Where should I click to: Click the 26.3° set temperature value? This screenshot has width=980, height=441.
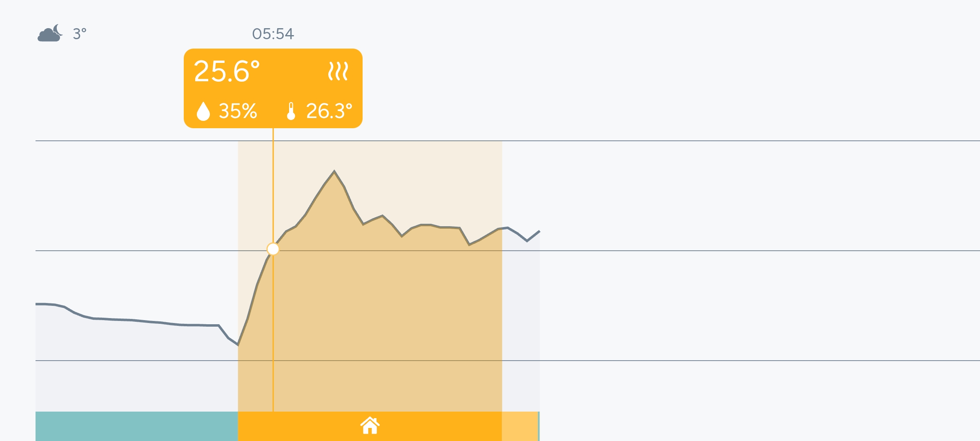[x=329, y=111]
